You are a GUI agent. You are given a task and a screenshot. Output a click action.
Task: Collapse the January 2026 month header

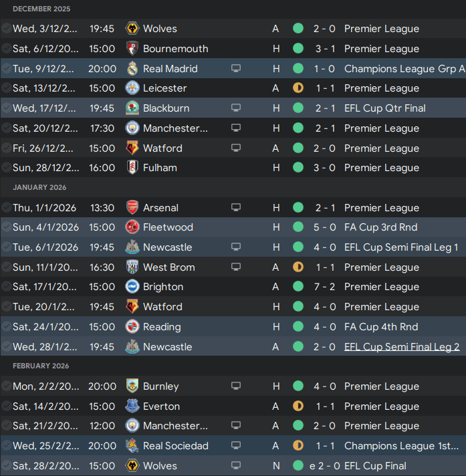click(x=39, y=187)
